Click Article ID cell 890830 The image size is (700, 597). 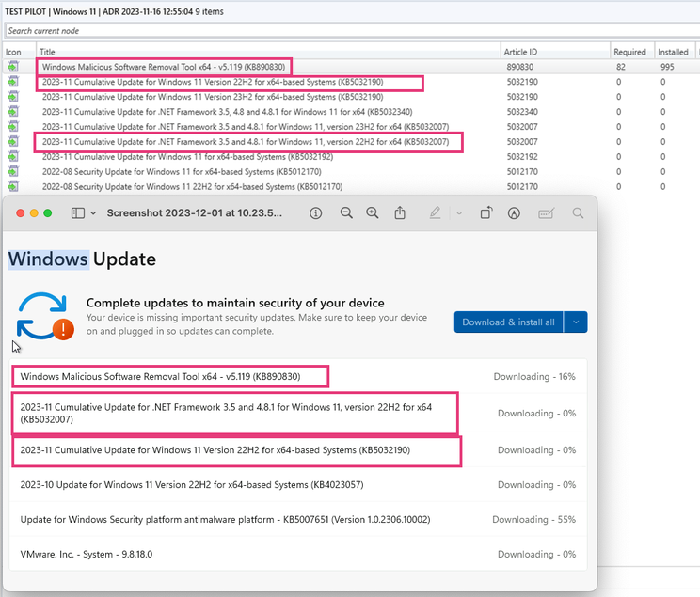point(519,67)
